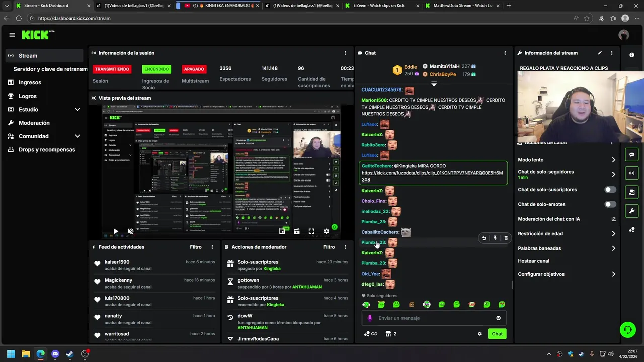Expand the Estudio sidebar section
Image resolution: width=644 pixels, height=362 pixels.
pyautogui.click(x=77, y=109)
